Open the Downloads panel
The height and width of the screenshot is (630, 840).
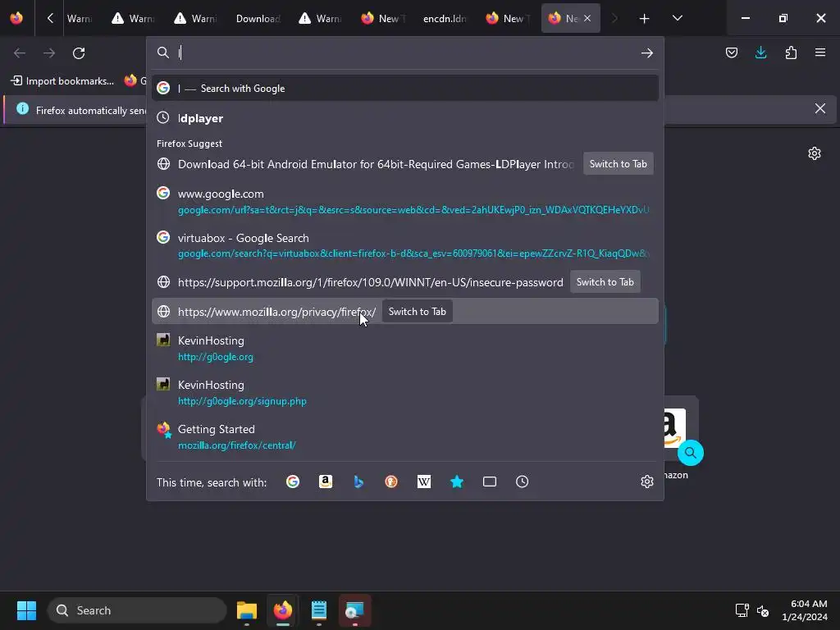coord(760,52)
